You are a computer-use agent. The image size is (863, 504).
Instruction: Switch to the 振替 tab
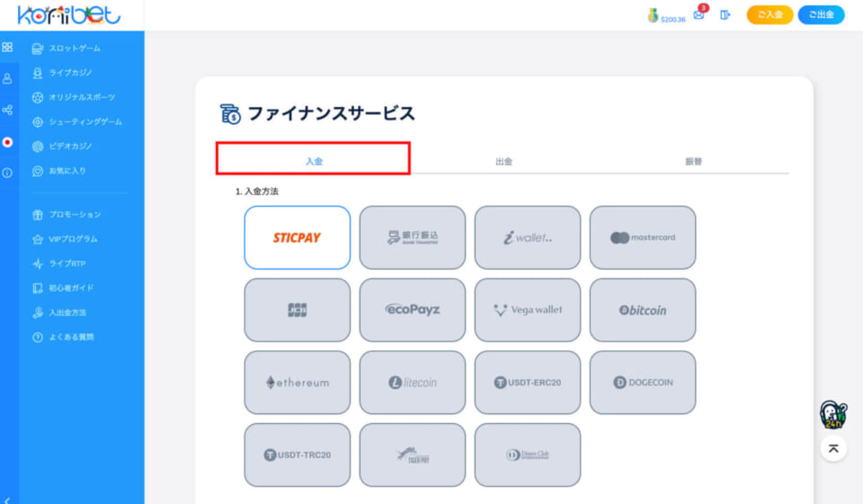pos(693,161)
